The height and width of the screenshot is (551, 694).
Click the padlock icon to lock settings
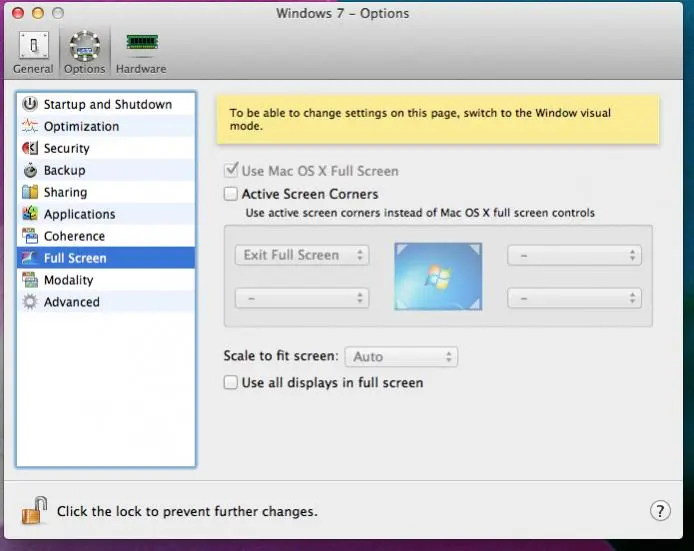coord(34,510)
